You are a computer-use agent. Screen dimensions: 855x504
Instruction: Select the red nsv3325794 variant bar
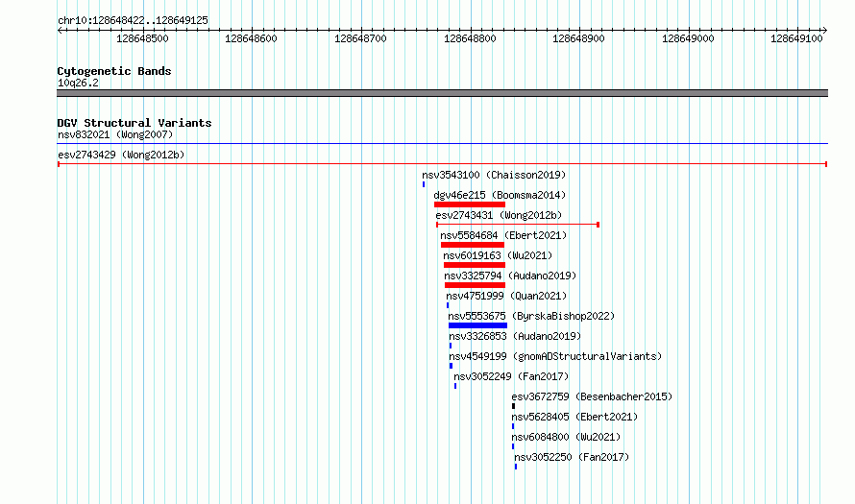pos(475,285)
